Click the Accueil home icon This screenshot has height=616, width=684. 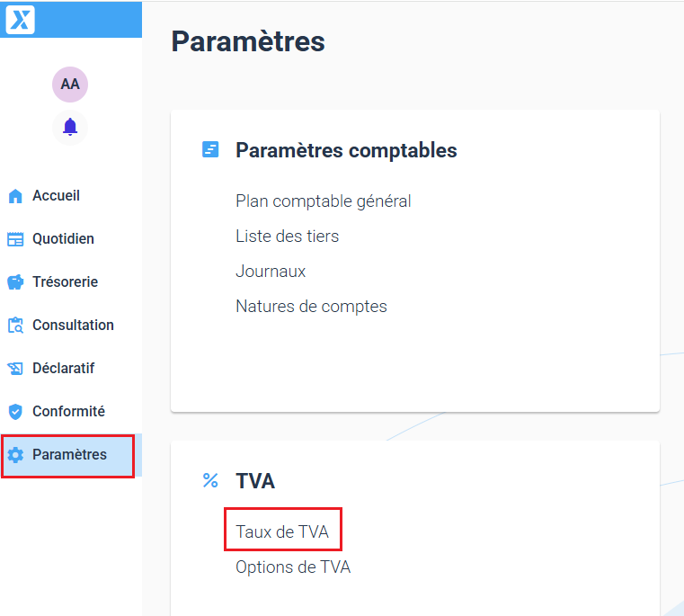click(15, 196)
